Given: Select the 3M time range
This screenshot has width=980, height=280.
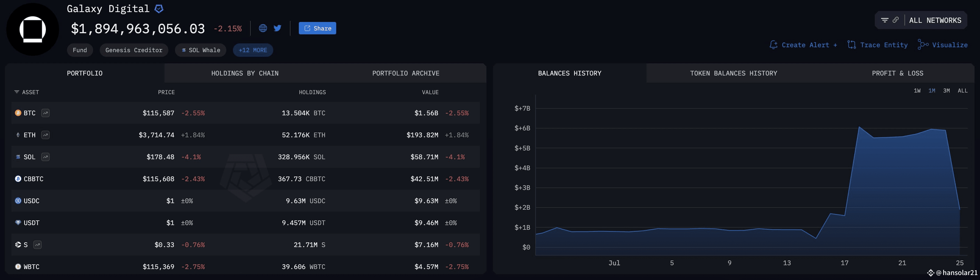Looking at the screenshot, I should [x=946, y=91].
